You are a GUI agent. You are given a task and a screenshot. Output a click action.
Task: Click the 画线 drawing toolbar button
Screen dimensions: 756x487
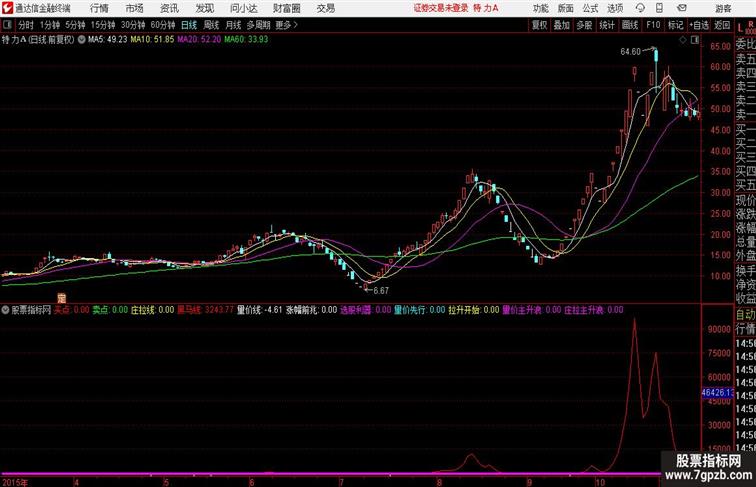pos(630,25)
